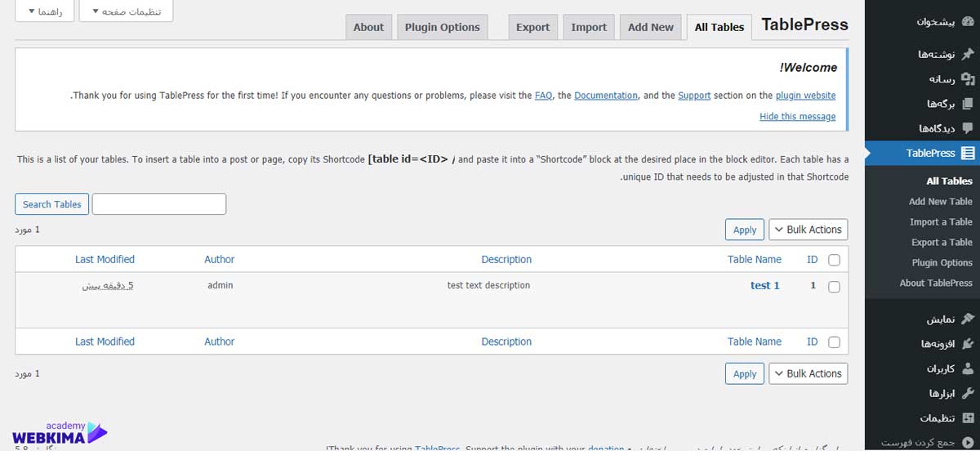Open the Documentation link
This screenshot has width=980, height=451.
(x=606, y=96)
